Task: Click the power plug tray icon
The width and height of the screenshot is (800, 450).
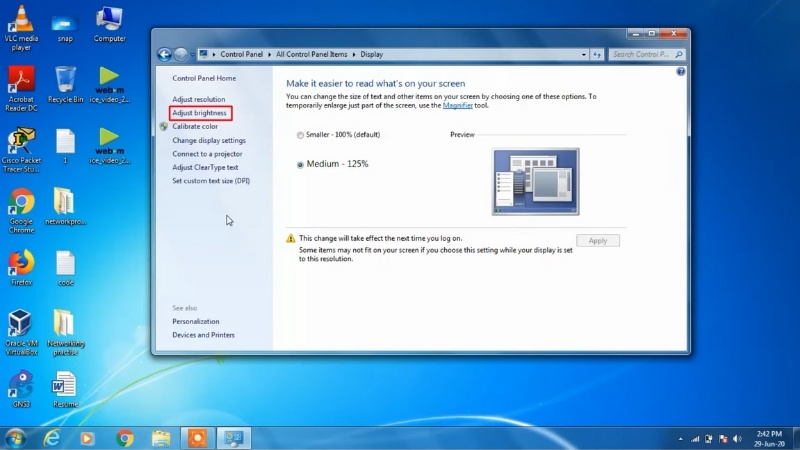Action: pos(709,439)
